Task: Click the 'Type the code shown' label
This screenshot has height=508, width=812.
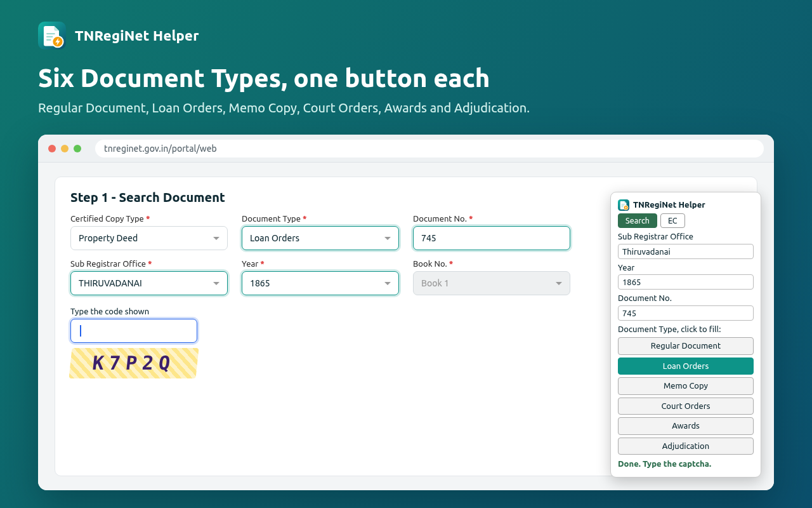Action: (x=110, y=312)
